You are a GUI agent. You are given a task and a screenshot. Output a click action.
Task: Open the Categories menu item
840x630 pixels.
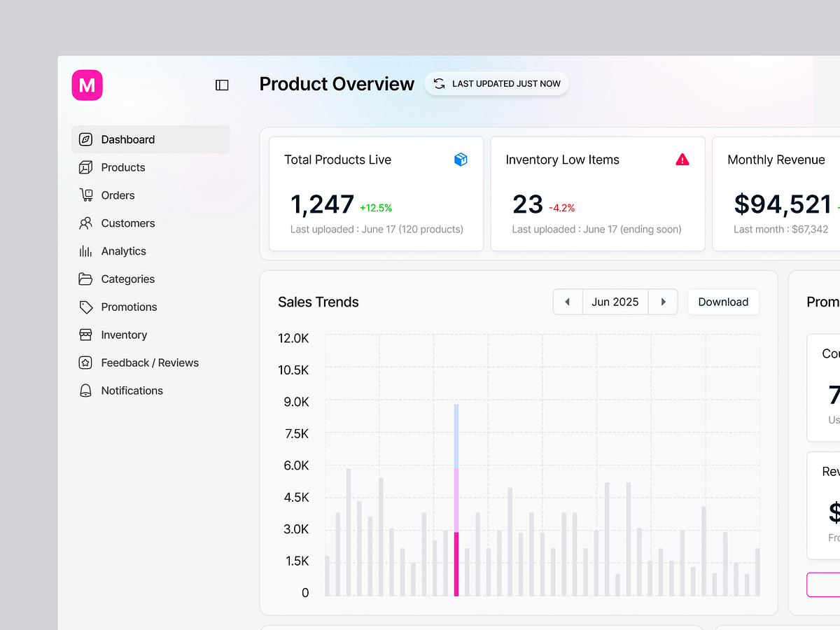(150, 279)
